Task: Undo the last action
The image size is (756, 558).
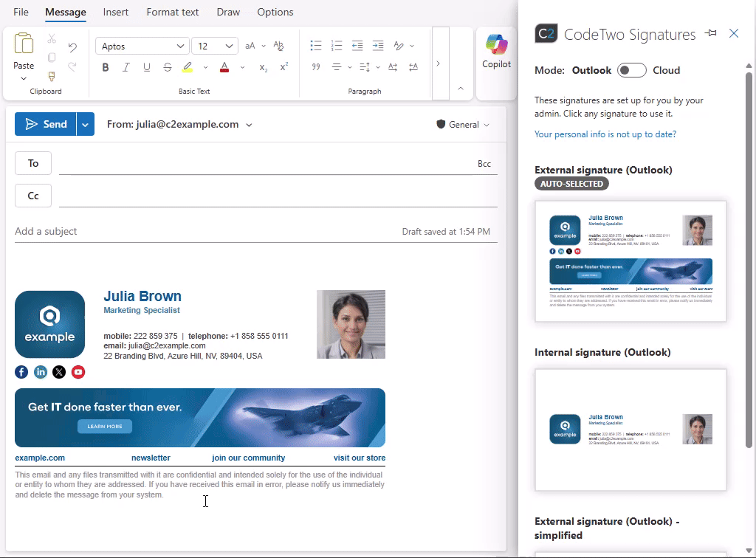Action: [72, 47]
